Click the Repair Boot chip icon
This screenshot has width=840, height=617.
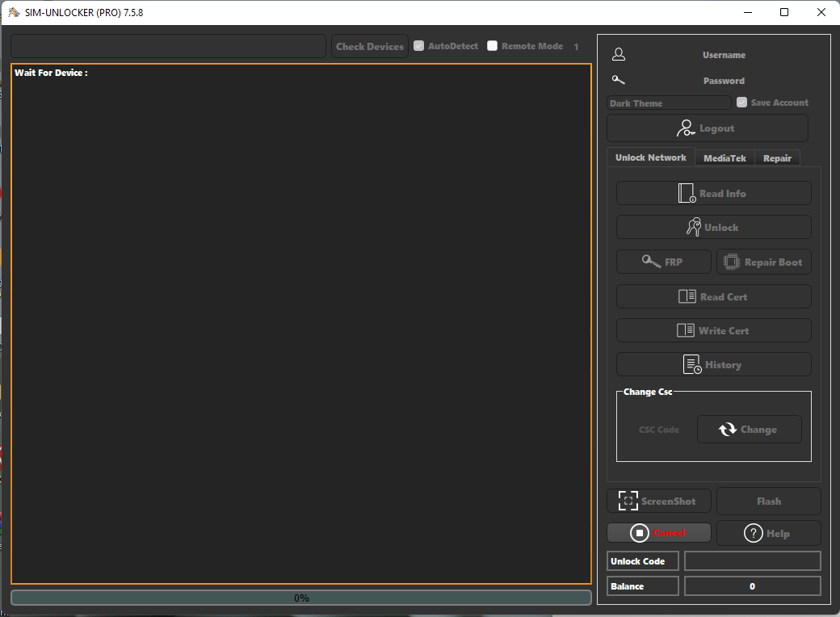click(732, 262)
